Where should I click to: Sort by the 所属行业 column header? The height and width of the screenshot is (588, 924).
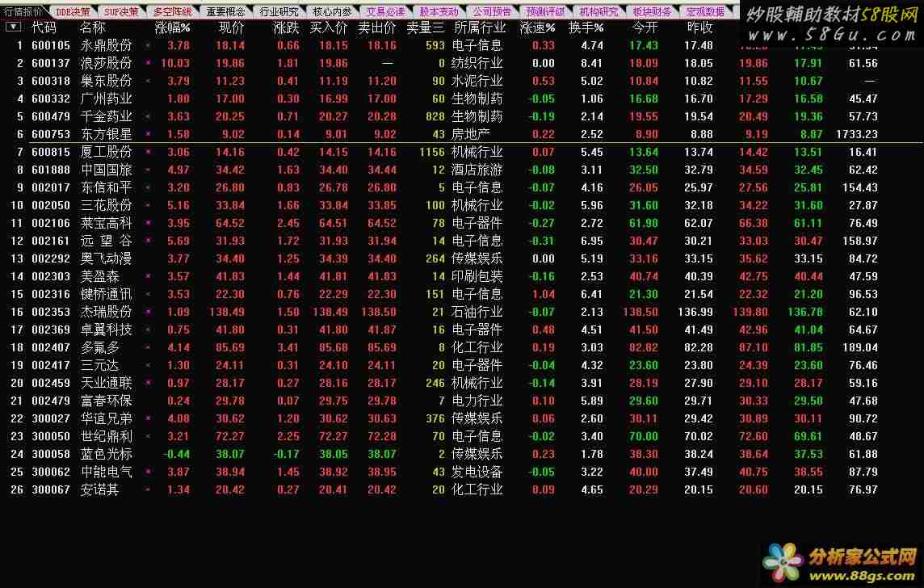(x=480, y=27)
